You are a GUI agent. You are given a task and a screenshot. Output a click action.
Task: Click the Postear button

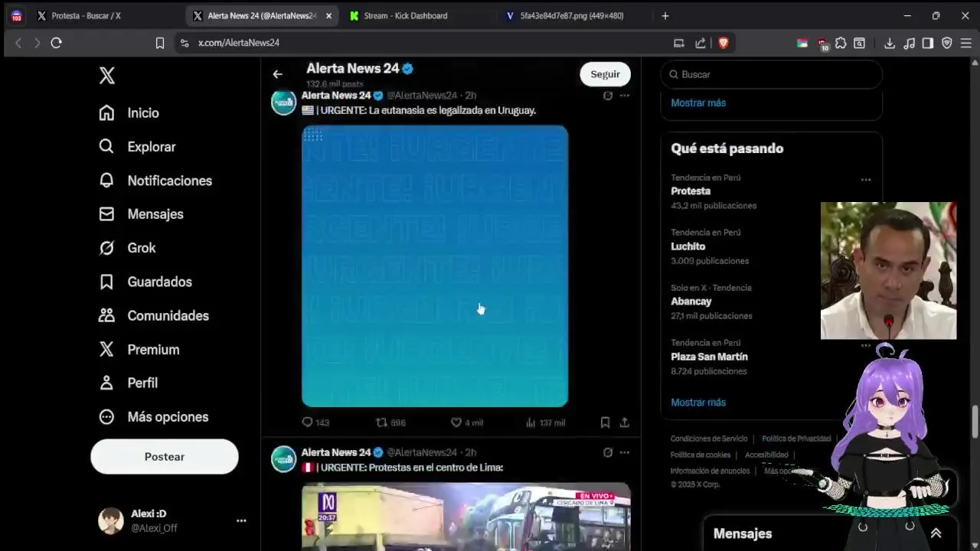(165, 456)
